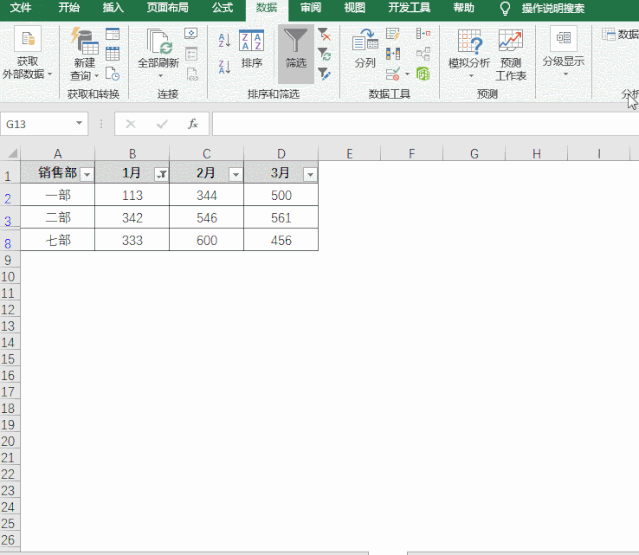
Task: Open the 排序 sort dialog
Action: [x=251, y=49]
